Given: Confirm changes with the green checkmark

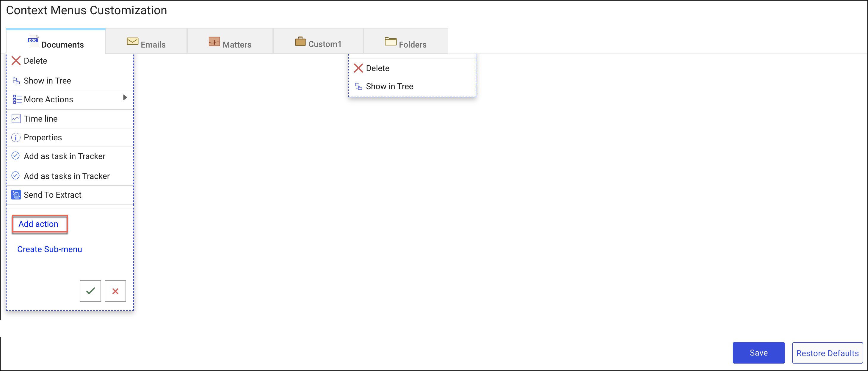Looking at the screenshot, I should (90, 291).
